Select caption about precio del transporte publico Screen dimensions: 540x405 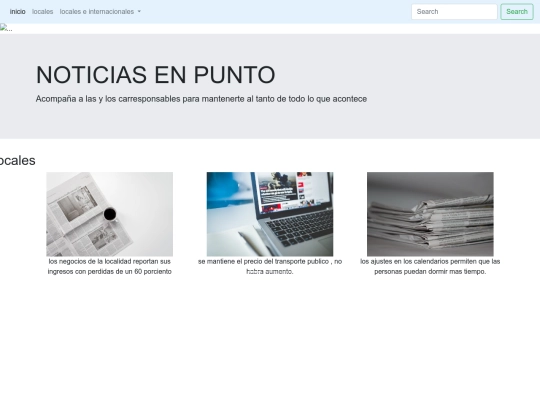(x=270, y=267)
